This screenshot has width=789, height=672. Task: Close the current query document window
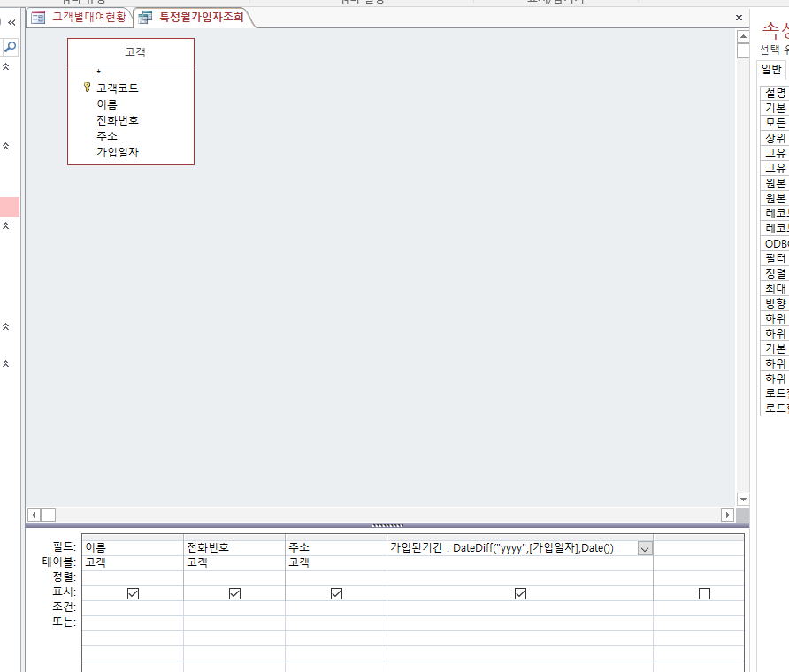click(x=739, y=18)
